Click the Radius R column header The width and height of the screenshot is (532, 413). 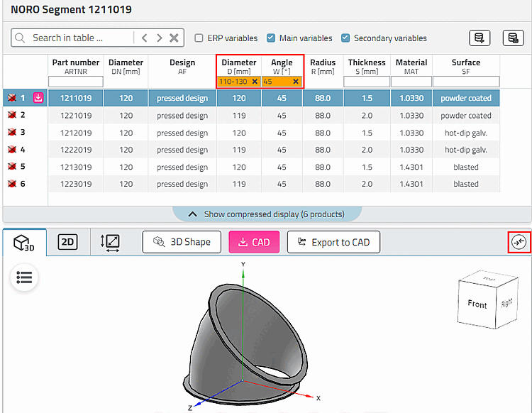[x=323, y=67]
